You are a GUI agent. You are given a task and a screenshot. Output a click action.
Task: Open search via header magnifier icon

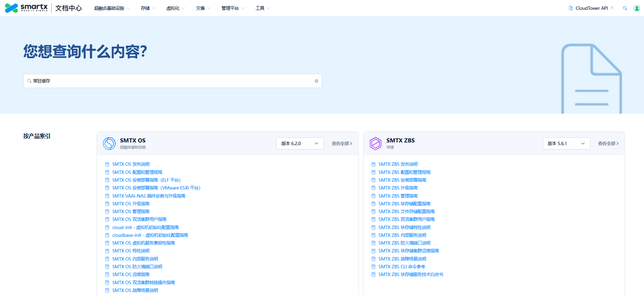point(625,8)
